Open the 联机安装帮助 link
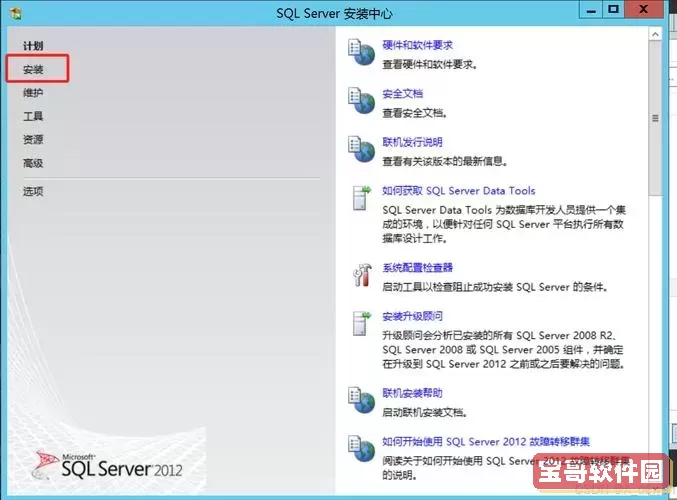 click(412, 393)
